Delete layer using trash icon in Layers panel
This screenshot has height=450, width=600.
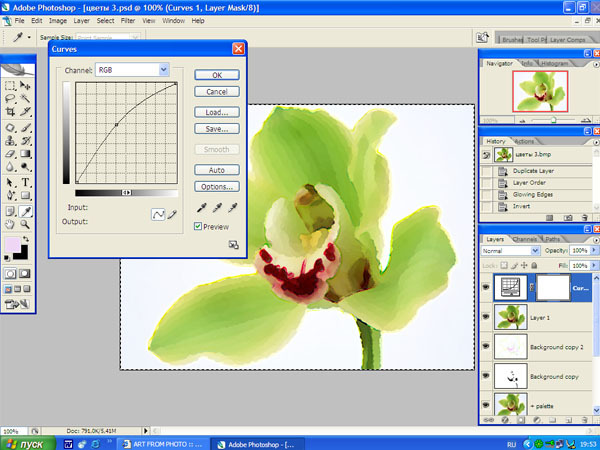584,420
